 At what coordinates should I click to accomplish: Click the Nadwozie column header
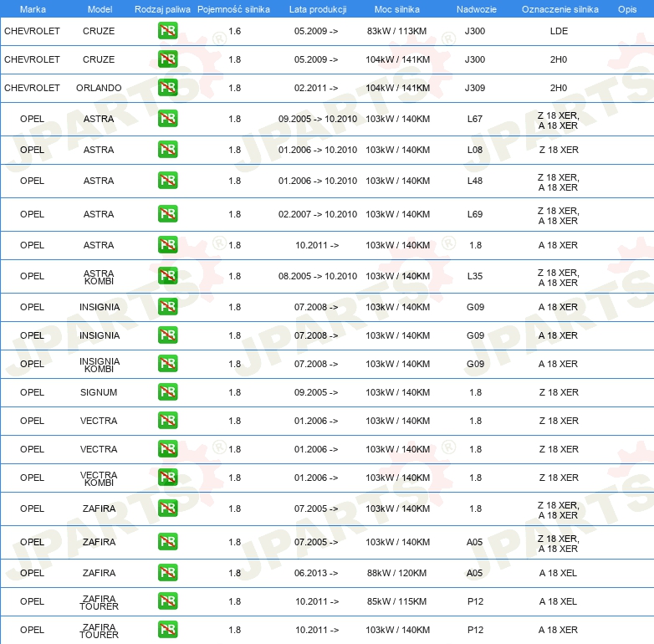476,8
